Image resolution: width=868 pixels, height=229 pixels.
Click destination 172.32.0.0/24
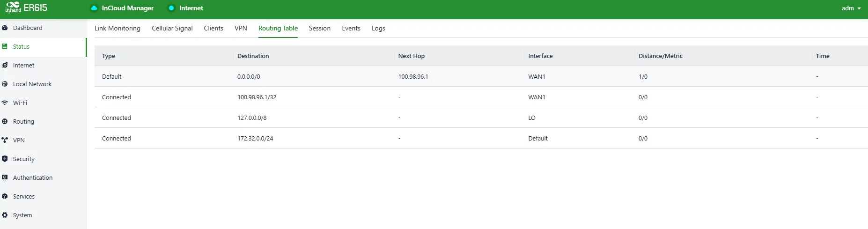point(255,138)
